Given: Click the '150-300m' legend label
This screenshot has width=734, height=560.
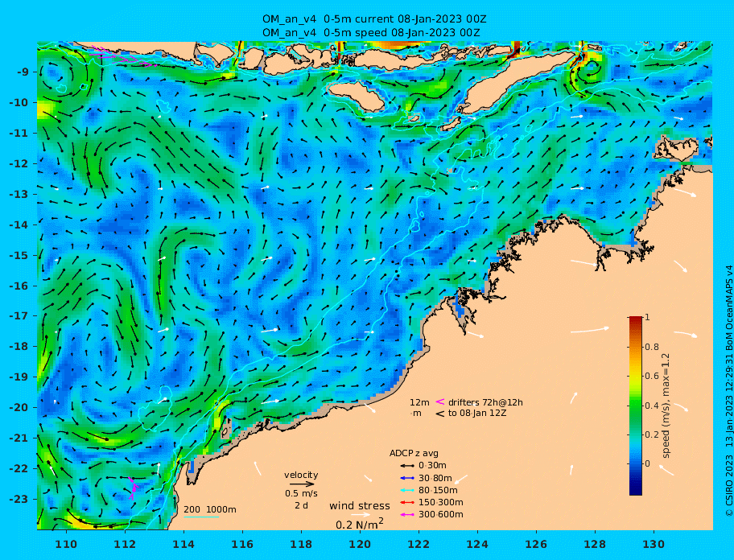Looking at the screenshot, I should pos(440,502).
